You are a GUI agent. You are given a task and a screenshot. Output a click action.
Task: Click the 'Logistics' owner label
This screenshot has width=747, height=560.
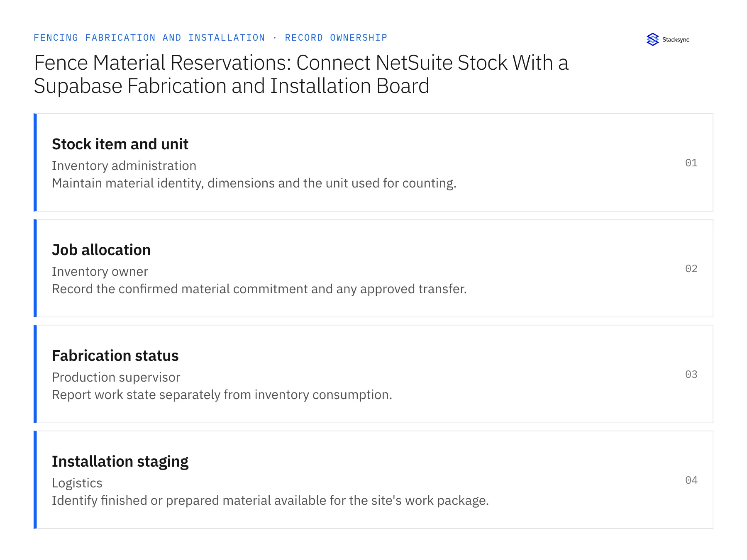(77, 483)
